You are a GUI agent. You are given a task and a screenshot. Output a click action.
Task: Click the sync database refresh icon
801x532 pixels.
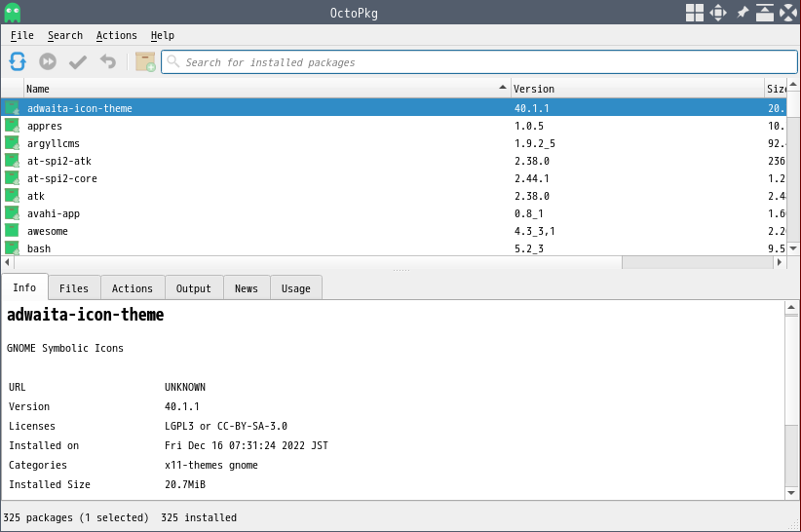tap(18, 61)
